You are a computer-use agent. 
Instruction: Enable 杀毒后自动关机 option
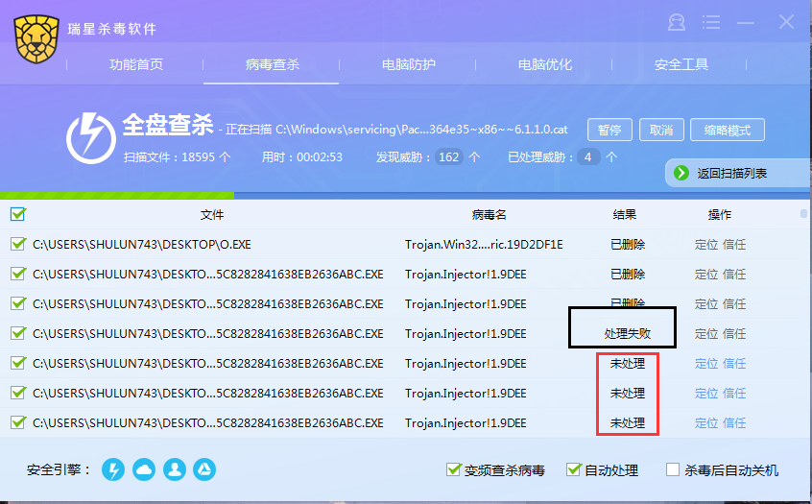tap(673, 469)
